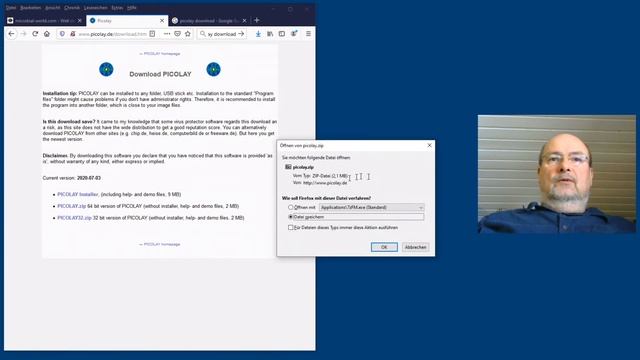Open a new tab with plus
Screen dimensions: 640x360
point(257,20)
